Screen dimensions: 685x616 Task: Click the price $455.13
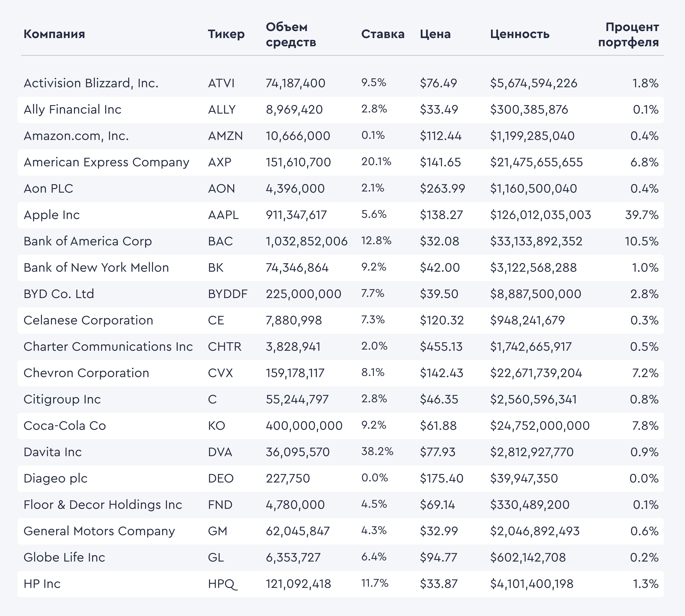click(x=441, y=347)
